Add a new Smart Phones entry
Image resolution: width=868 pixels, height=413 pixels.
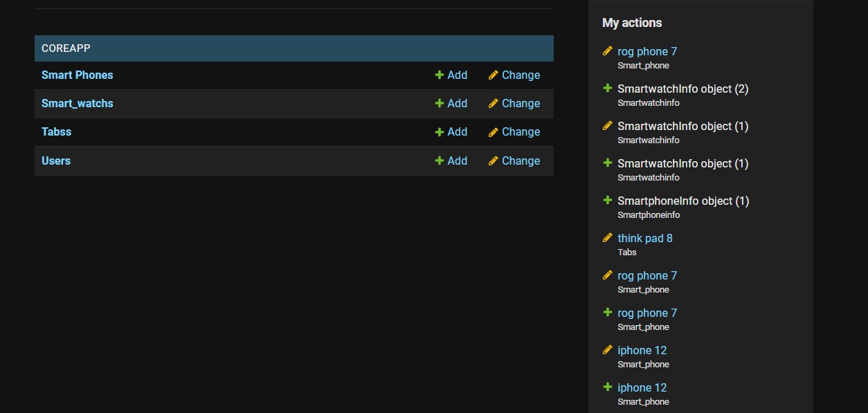pos(451,75)
